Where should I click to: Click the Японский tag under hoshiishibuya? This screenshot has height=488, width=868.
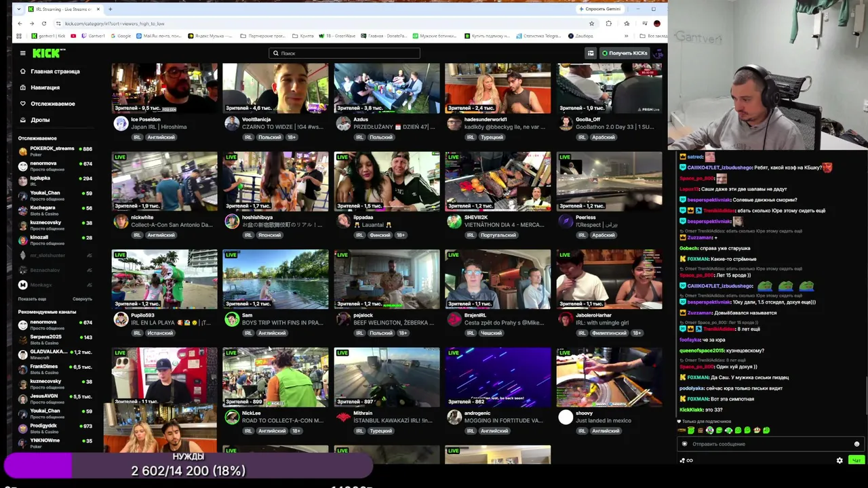[x=270, y=235]
